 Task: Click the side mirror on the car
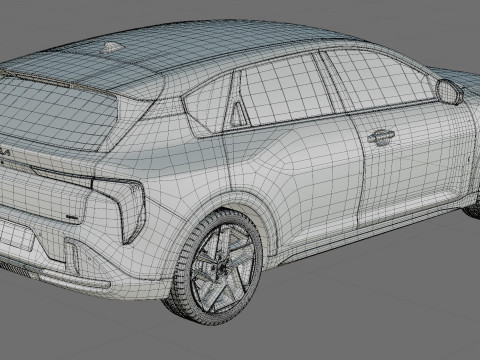click(x=449, y=91)
